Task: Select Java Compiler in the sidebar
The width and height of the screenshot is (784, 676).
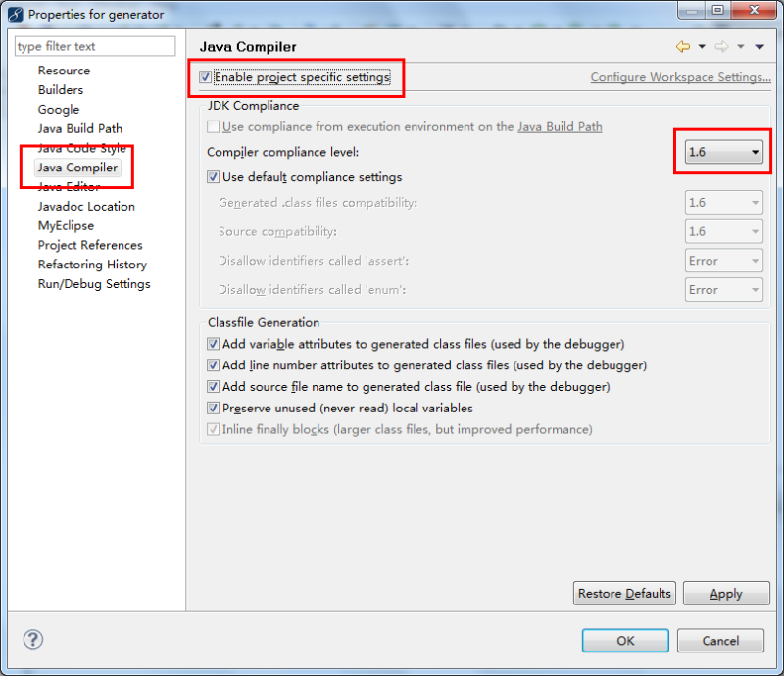Action: (x=77, y=168)
